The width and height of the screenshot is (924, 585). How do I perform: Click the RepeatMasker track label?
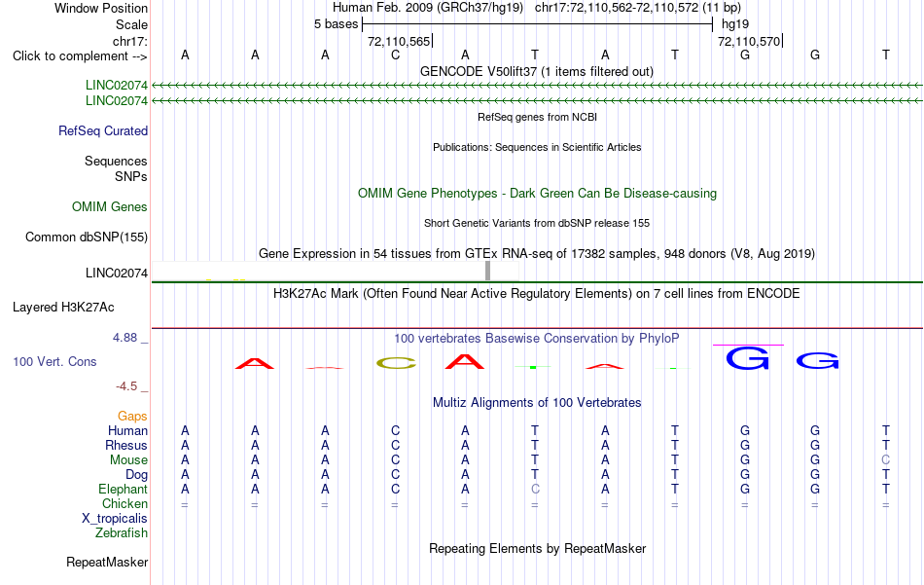[x=107, y=562]
